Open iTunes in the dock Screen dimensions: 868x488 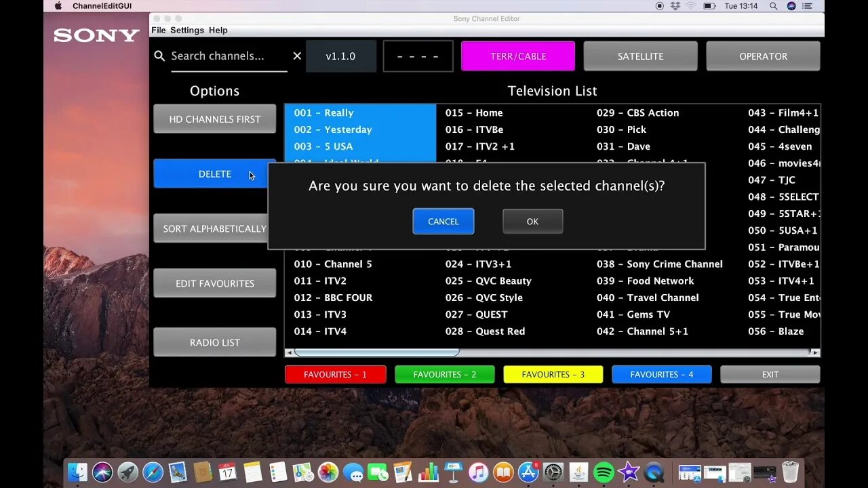point(478,472)
